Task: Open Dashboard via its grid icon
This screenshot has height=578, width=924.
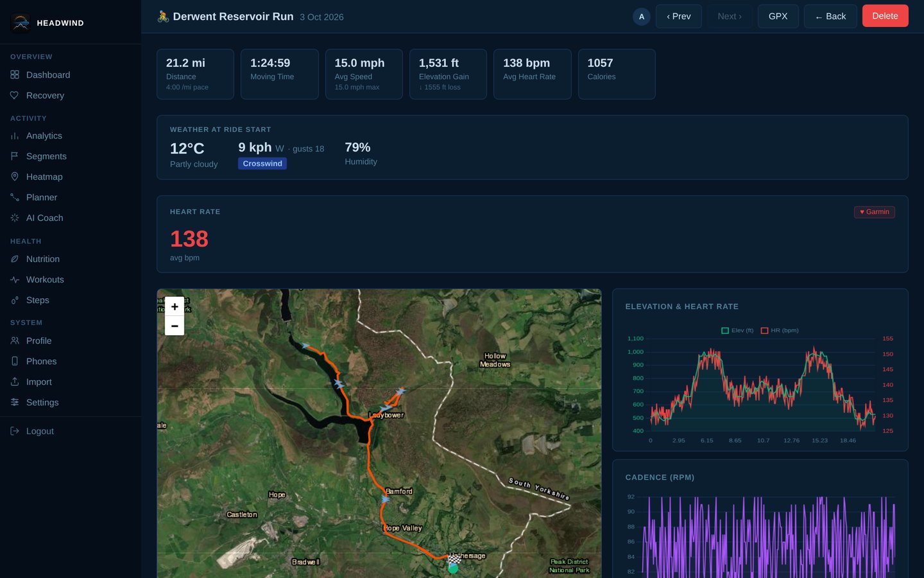Action: (x=15, y=75)
